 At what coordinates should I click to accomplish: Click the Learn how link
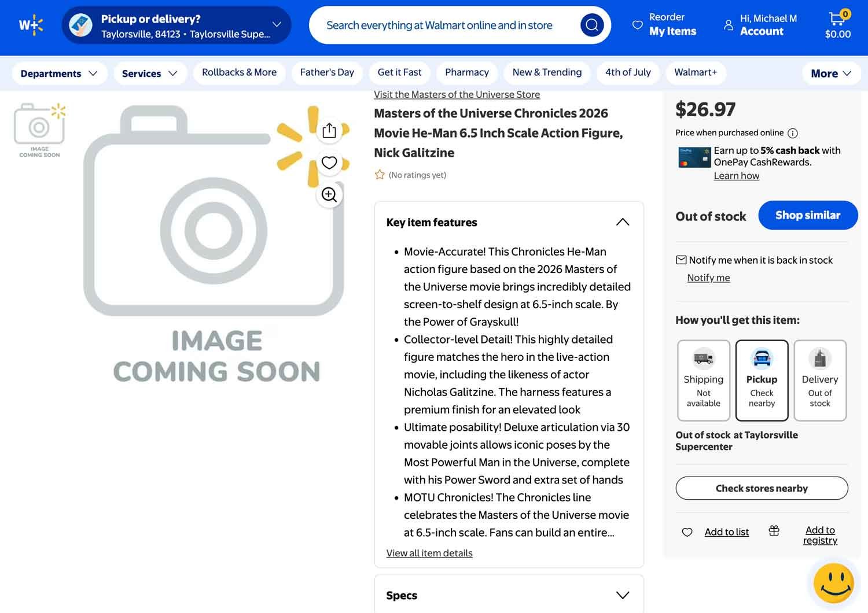pos(736,176)
